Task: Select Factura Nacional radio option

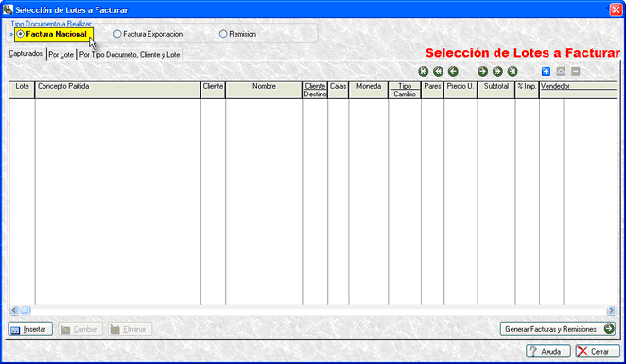Action: point(53,34)
